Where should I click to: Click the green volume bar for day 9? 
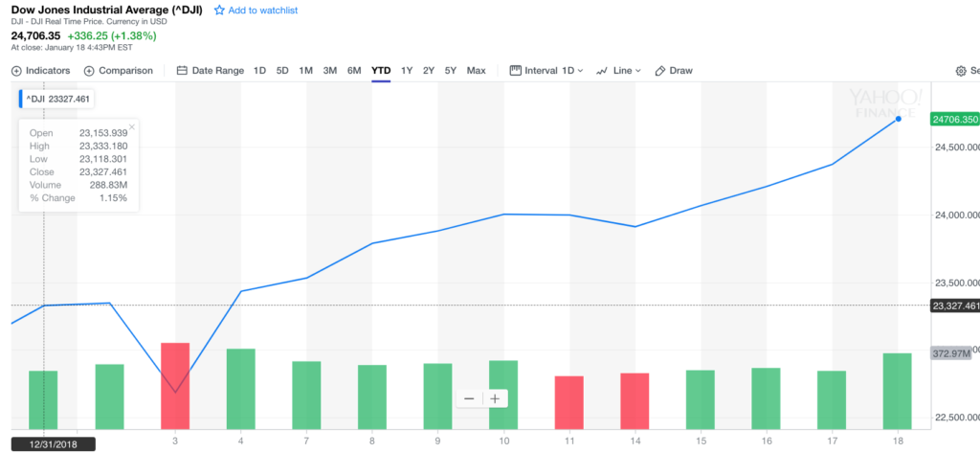coord(437,396)
